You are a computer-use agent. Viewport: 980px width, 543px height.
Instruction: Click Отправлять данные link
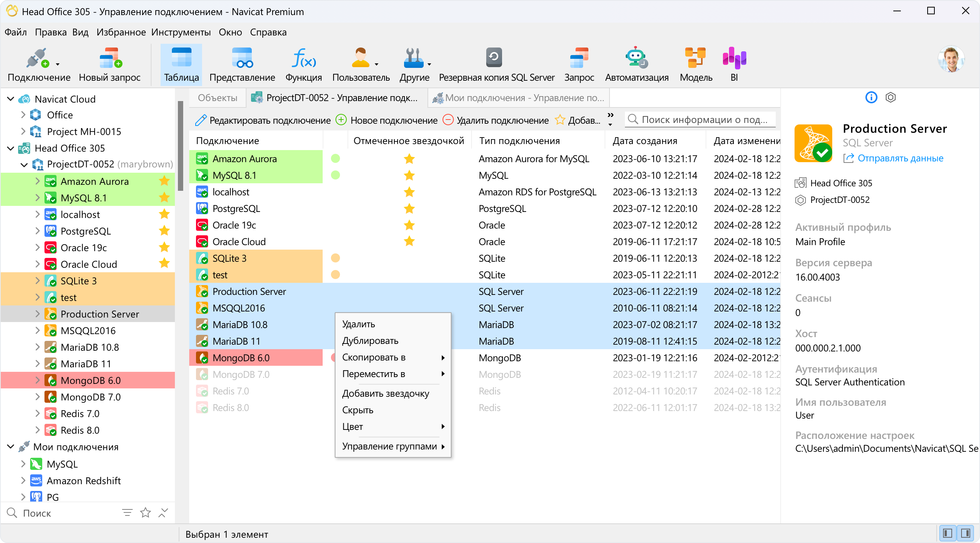tap(893, 158)
